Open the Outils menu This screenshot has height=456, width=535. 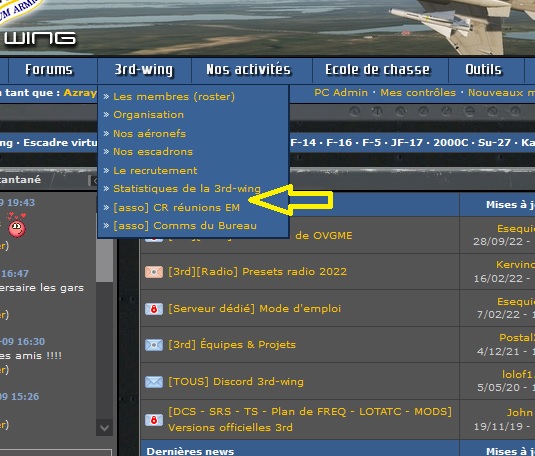(x=483, y=70)
